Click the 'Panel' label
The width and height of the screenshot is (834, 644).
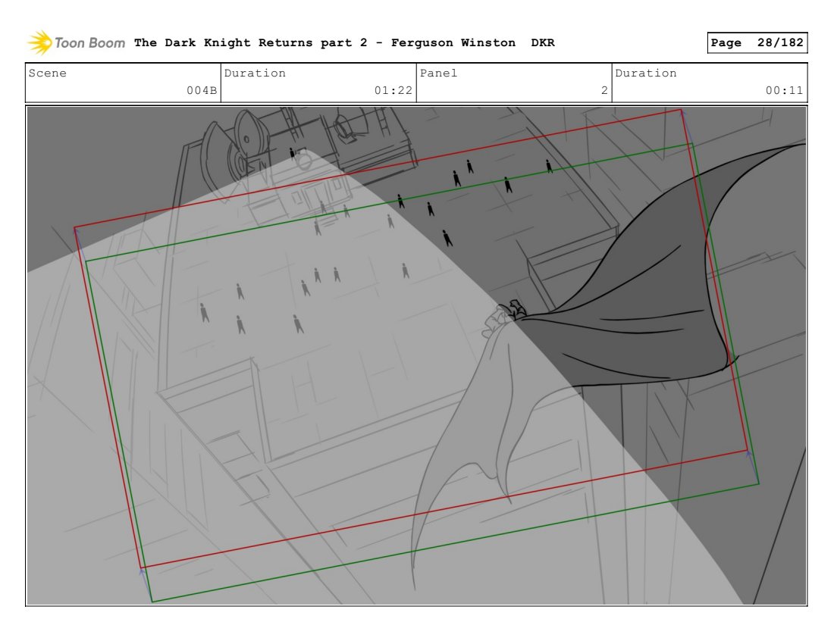tap(438, 73)
